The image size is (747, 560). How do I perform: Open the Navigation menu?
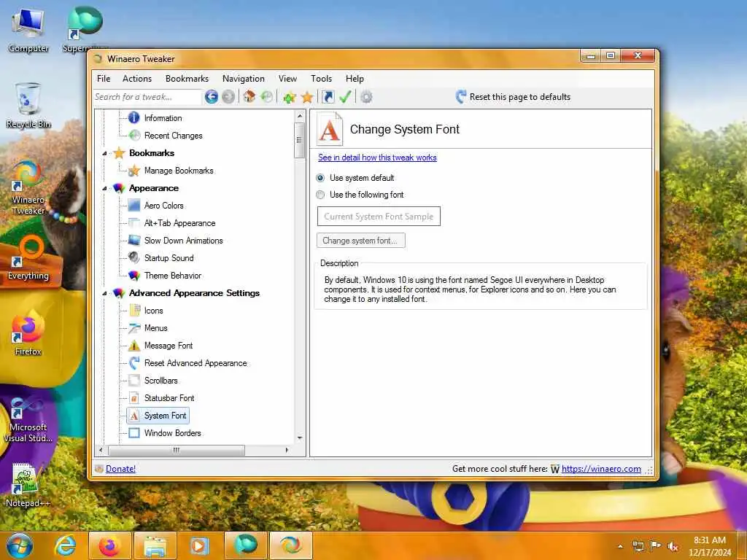(244, 79)
